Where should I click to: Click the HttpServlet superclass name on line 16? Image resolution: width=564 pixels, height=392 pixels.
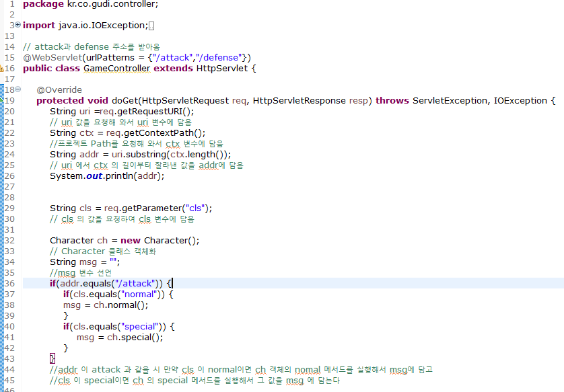[222, 69]
